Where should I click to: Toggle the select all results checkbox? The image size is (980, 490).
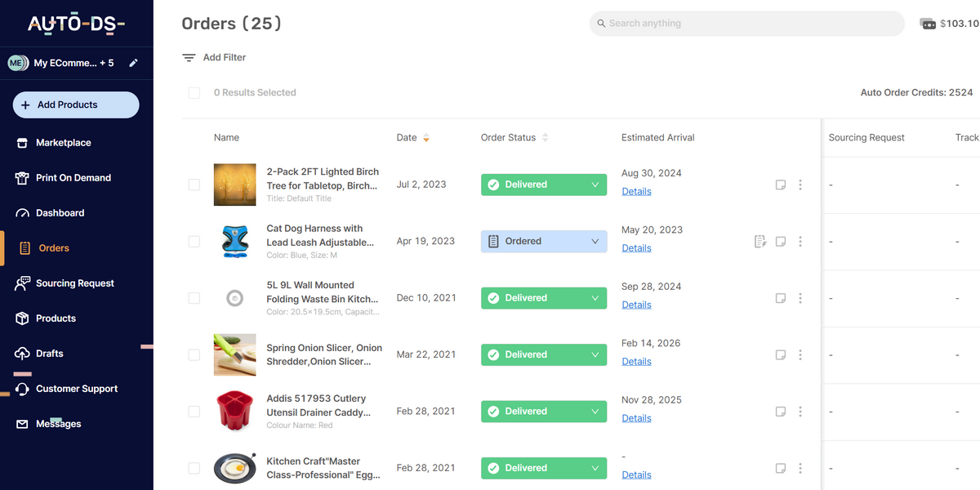click(194, 93)
